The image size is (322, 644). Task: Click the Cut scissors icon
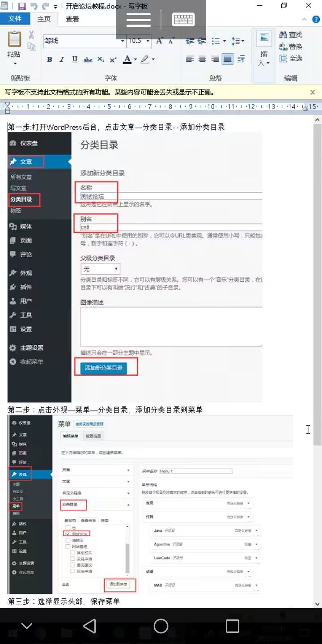click(x=31, y=35)
